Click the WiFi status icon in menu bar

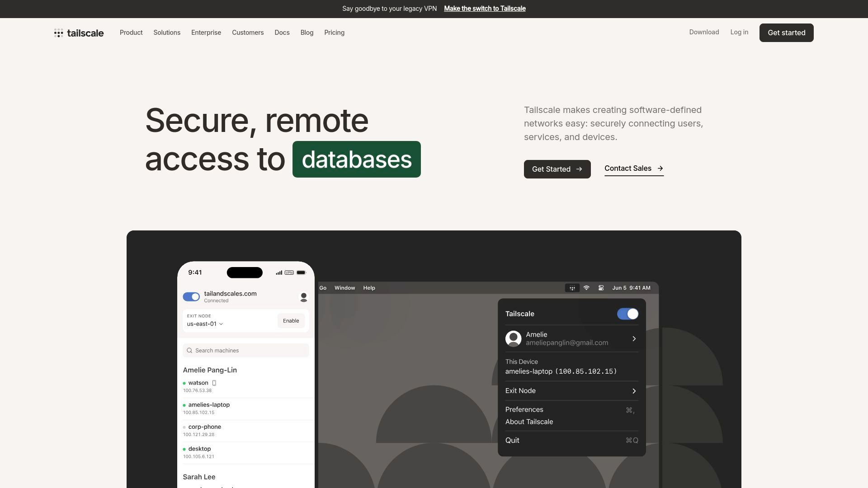(x=587, y=288)
